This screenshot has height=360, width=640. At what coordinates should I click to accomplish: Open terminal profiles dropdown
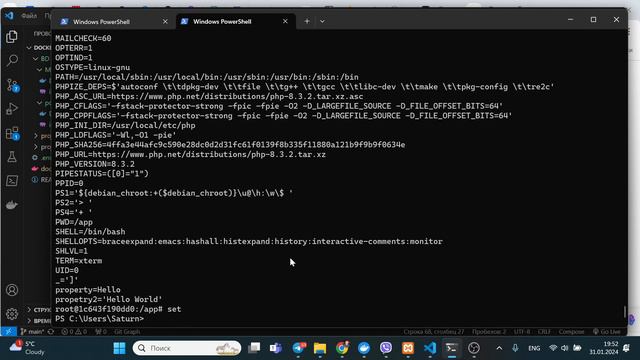point(322,21)
